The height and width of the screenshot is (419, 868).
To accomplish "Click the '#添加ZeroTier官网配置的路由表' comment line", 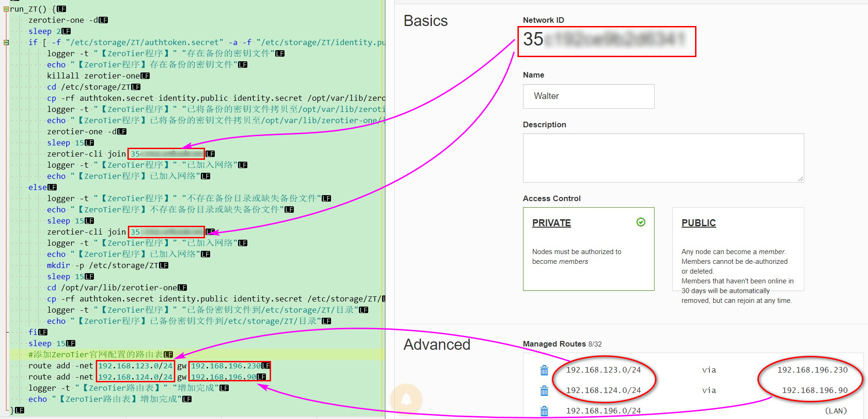I will pos(96,354).
